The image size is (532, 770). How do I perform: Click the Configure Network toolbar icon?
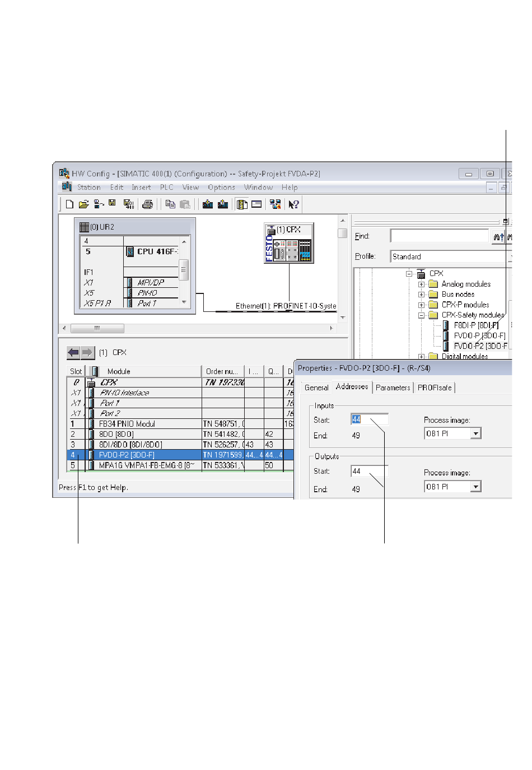coord(275,204)
